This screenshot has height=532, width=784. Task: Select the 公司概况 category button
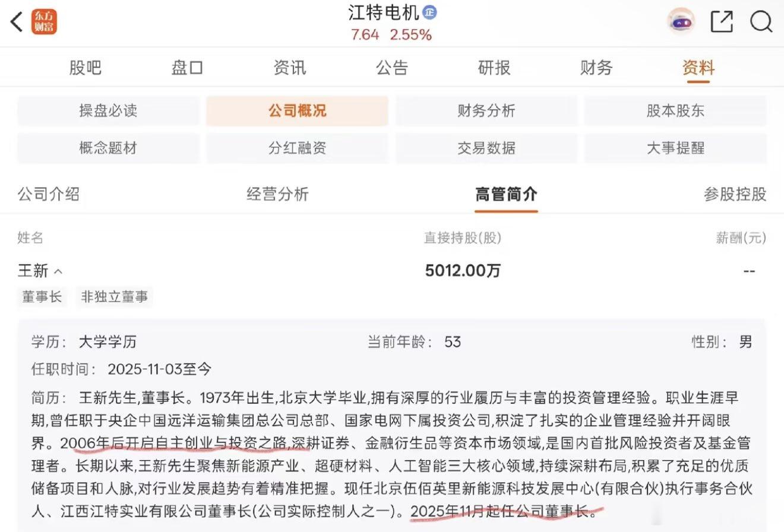click(297, 111)
